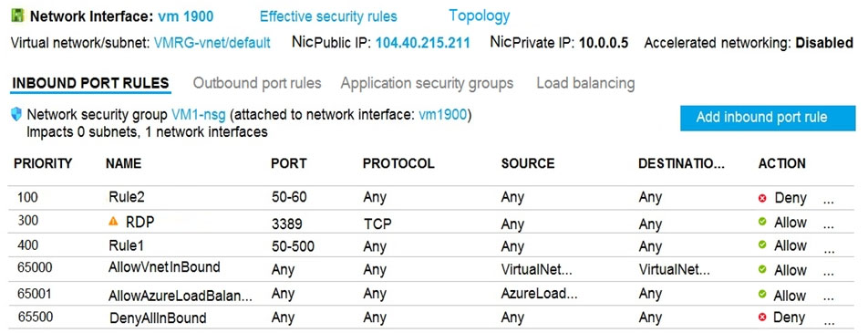This screenshot has width=868, height=333.
Task: Click the blue shield security group icon
Action: 17,115
